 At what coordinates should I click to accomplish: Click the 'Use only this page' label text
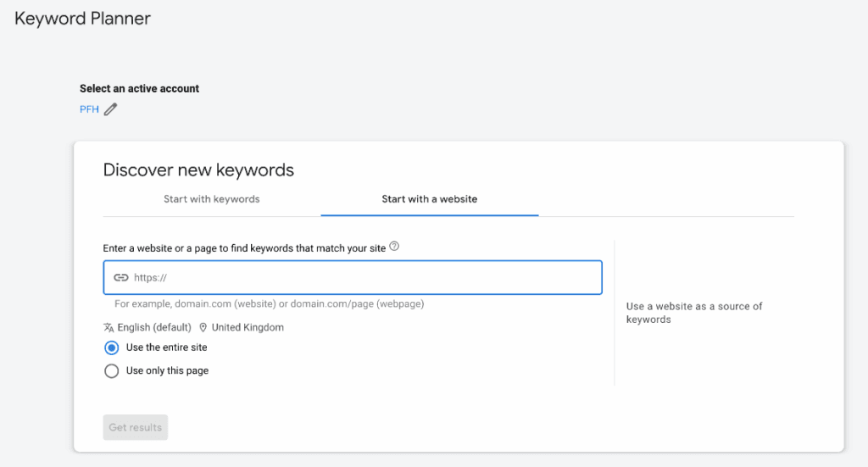(x=167, y=370)
